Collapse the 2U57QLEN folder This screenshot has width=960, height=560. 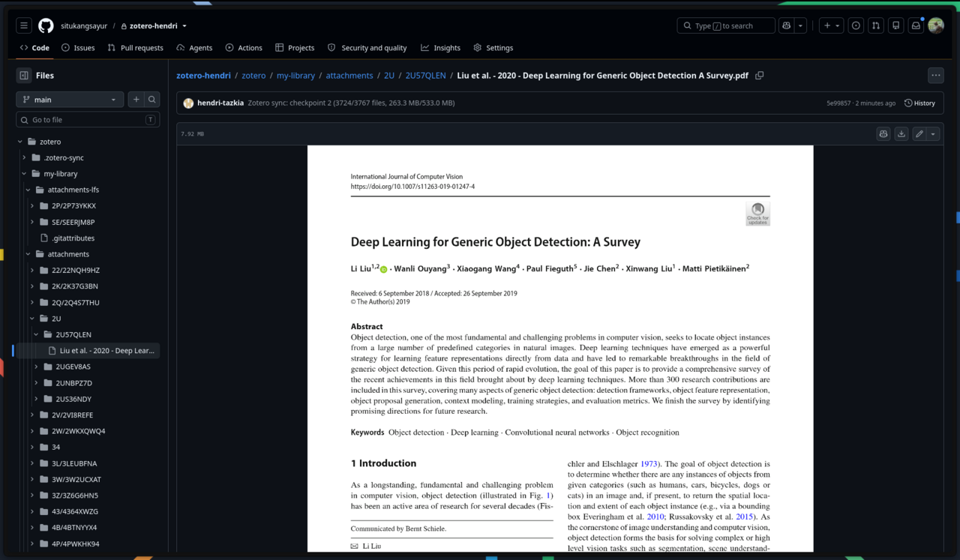[x=36, y=334]
